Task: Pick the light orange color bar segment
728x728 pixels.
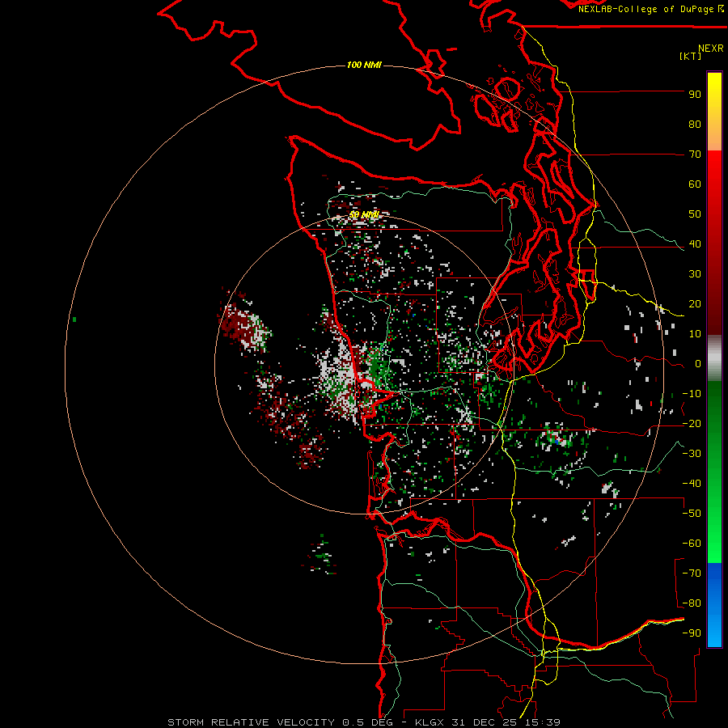Action: [x=714, y=139]
